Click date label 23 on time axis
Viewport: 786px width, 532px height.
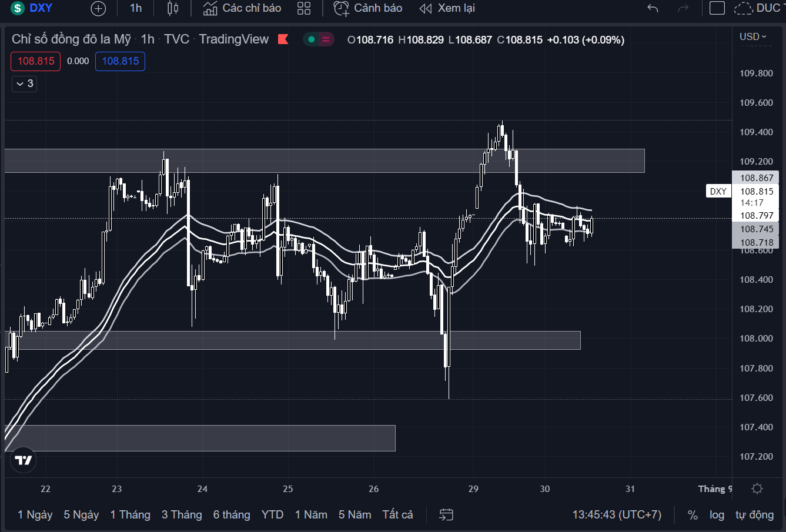tap(116, 488)
